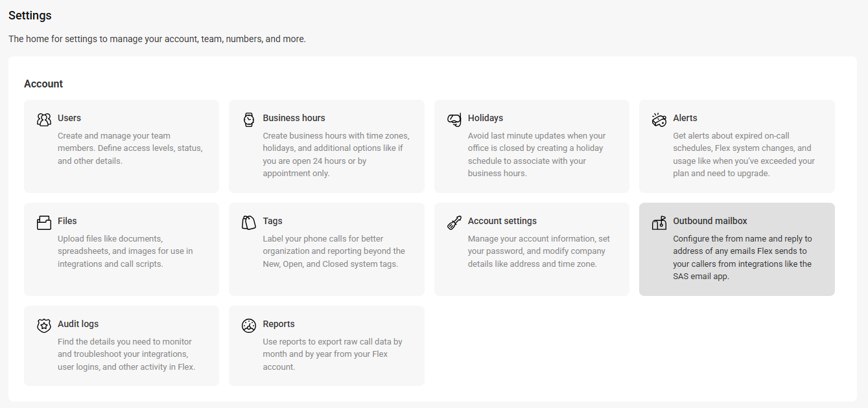Open the Outbound mailbox title
The width and height of the screenshot is (868, 408).
tap(710, 221)
